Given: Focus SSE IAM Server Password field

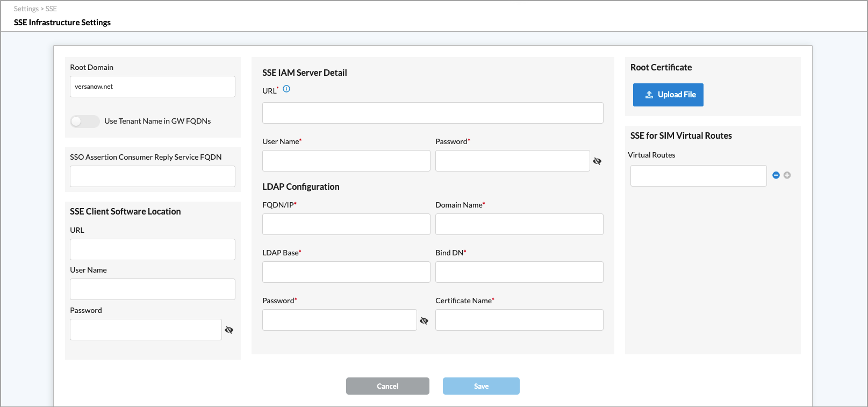Looking at the screenshot, I should 513,161.
